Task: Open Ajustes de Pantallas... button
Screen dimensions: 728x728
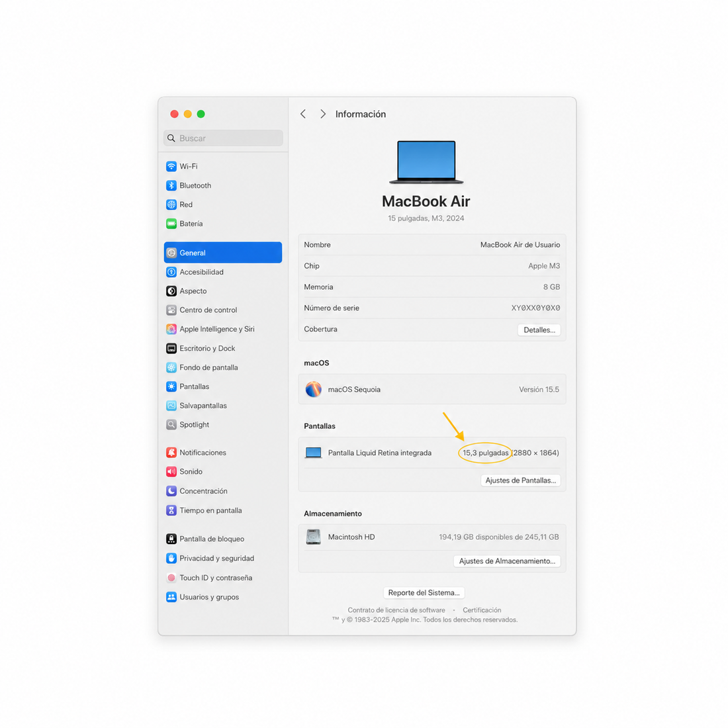Action: 520,480
